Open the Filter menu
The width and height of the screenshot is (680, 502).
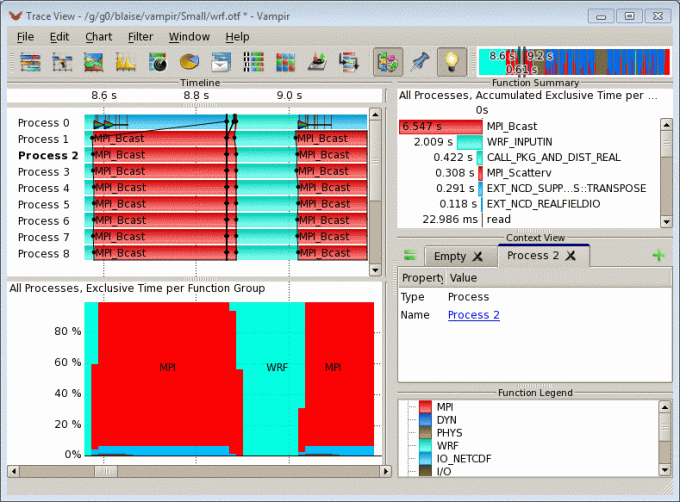click(x=140, y=37)
